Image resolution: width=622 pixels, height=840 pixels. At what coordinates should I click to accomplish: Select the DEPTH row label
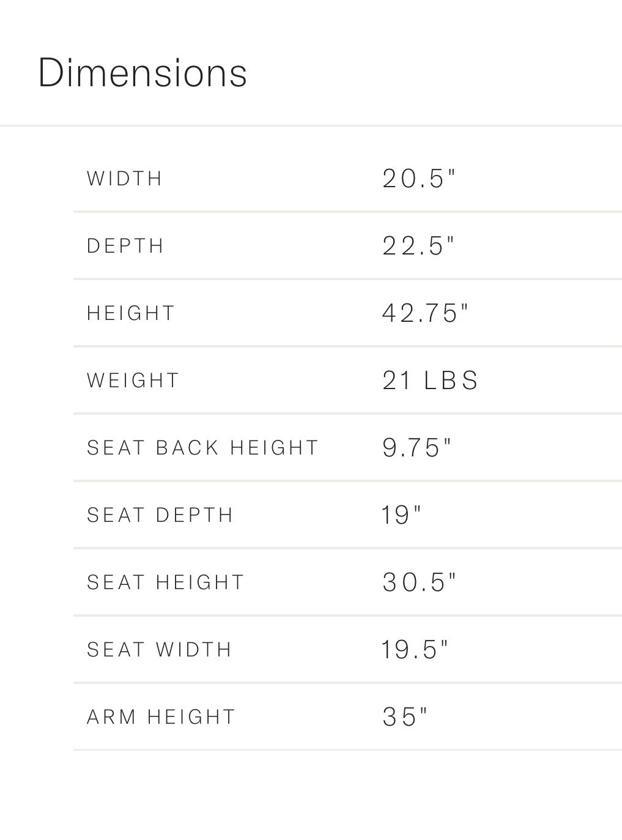point(125,246)
